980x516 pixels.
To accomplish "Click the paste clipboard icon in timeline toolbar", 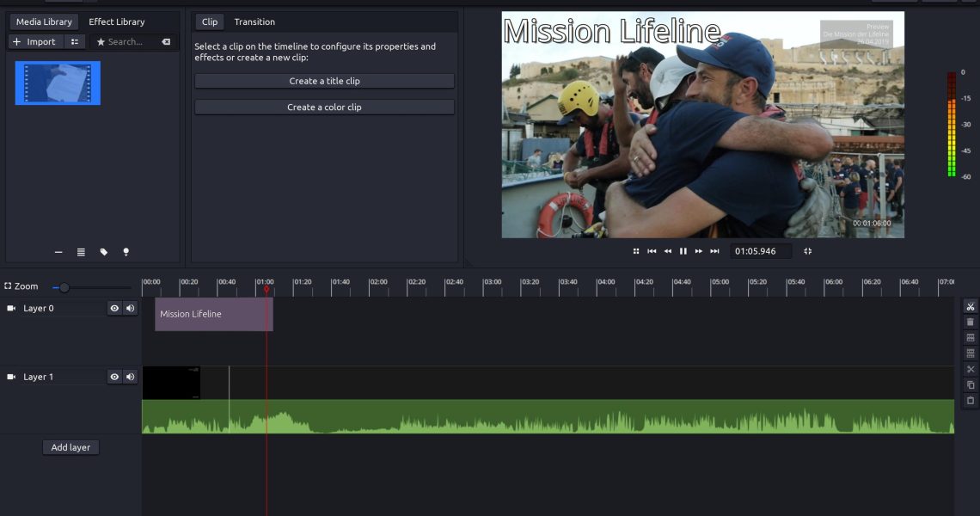I will (971, 401).
